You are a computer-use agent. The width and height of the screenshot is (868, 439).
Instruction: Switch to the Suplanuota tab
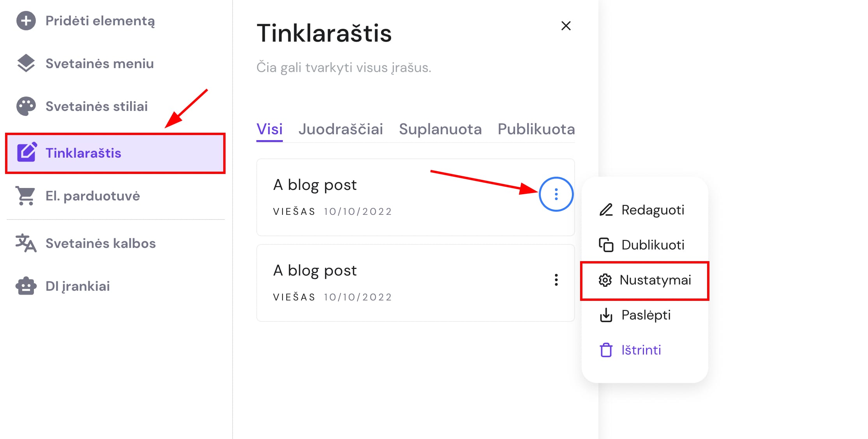click(x=440, y=129)
